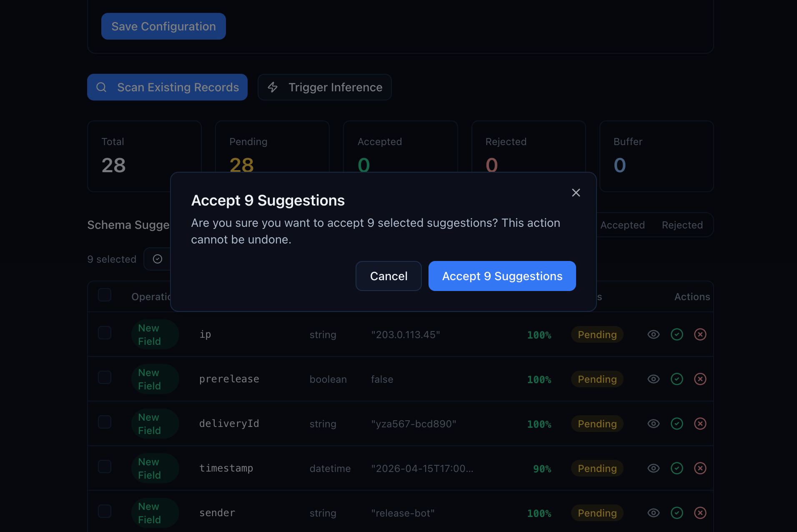Select the ip row checkbox
Image resolution: width=797 pixels, height=532 pixels.
(x=105, y=333)
